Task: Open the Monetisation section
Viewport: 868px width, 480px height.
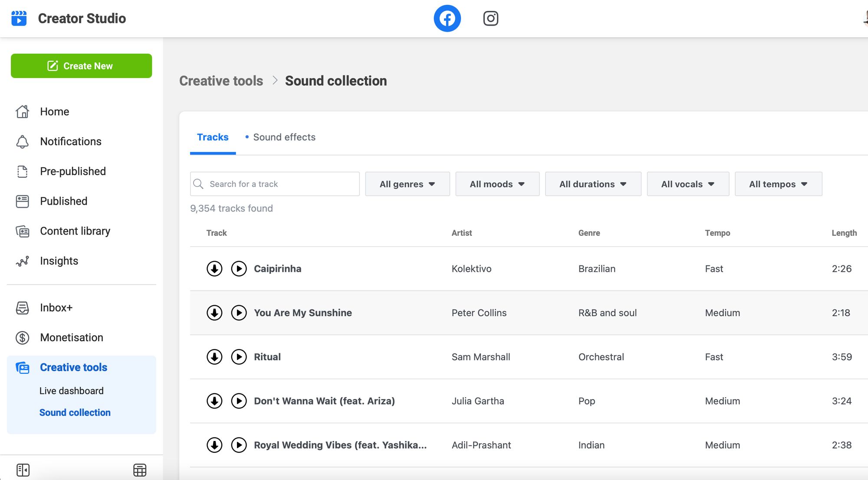Action: [x=71, y=337]
